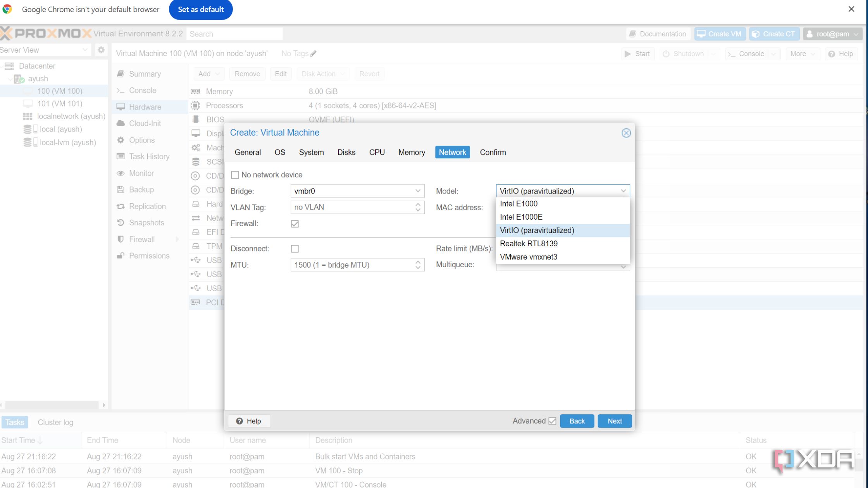This screenshot has height=488, width=868.
Task: Click the tree panel horizontal scrollbar
Action: pos(52,405)
